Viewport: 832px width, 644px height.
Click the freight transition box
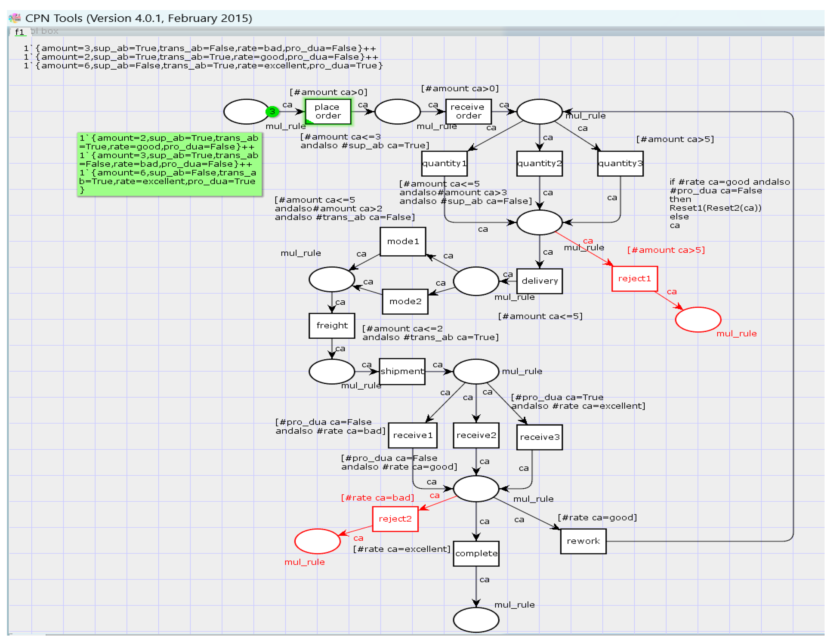coord(332,325)
